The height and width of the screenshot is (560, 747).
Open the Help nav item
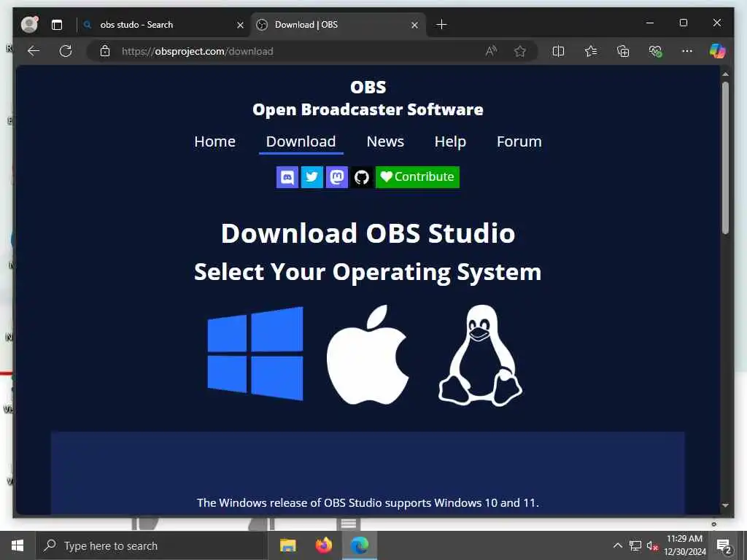pyautogui.click(x=450, y=141)
